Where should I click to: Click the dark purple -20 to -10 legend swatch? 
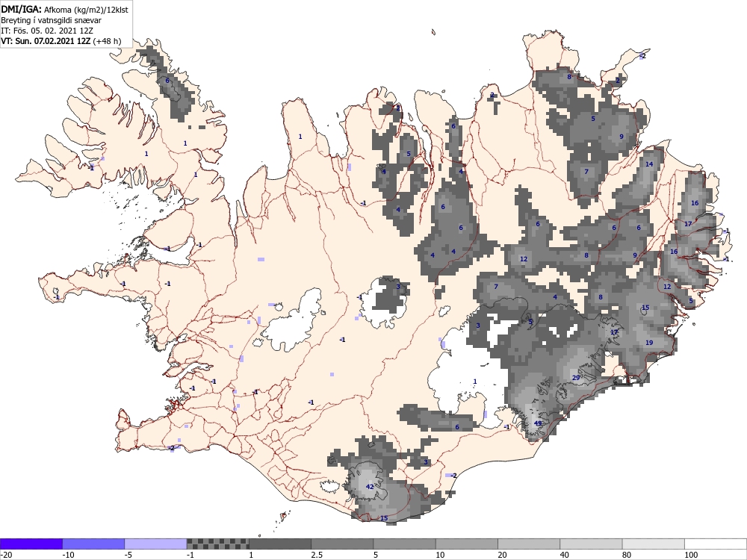(x=31, y=544)
